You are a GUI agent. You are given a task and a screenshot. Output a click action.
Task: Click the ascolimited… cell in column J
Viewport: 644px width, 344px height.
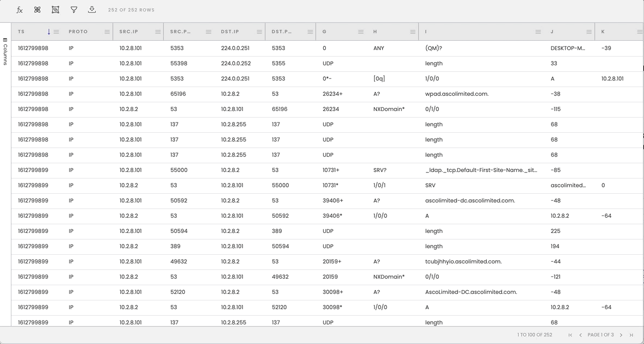tap(568, 186)
